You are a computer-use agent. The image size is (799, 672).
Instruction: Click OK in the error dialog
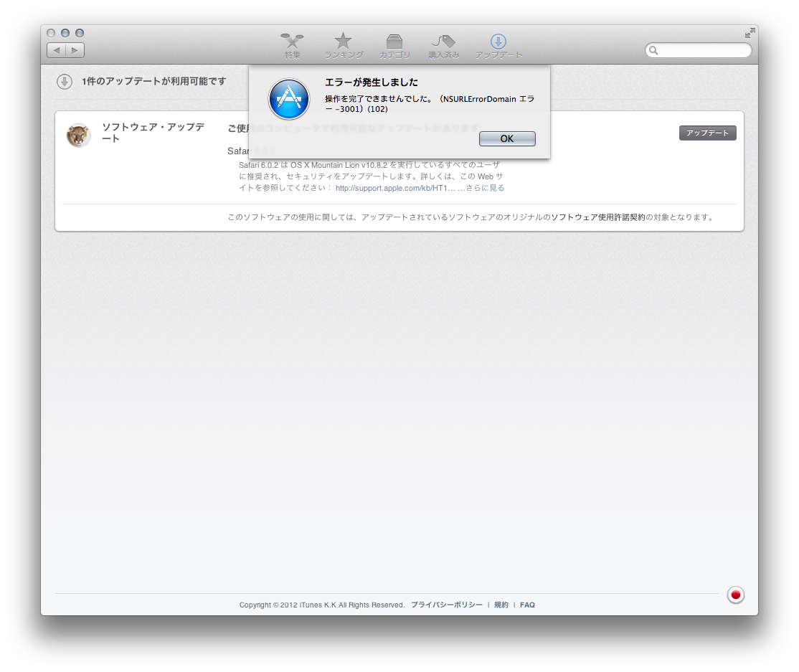(507, 138)
